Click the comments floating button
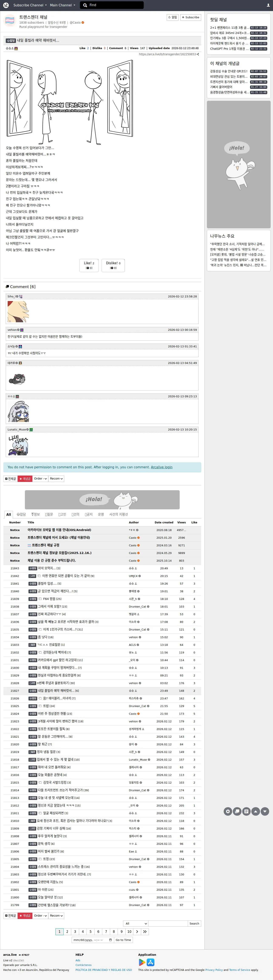The height and width of the screenshot is (980, 273). point(237,811)
